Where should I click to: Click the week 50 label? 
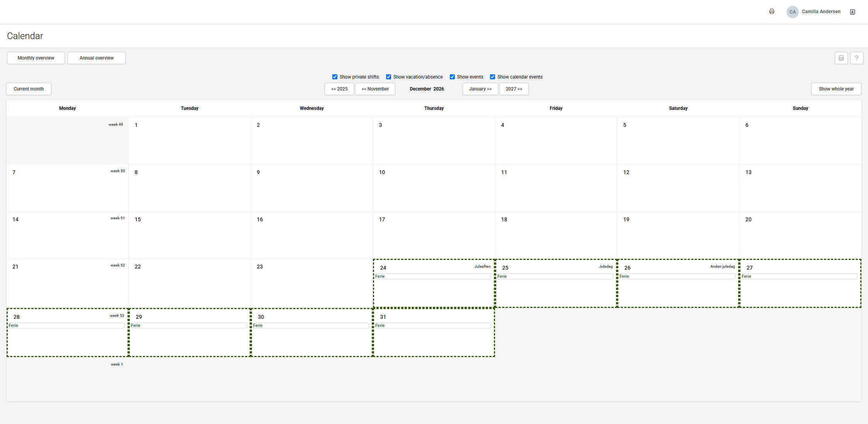(x=117, y=171)
